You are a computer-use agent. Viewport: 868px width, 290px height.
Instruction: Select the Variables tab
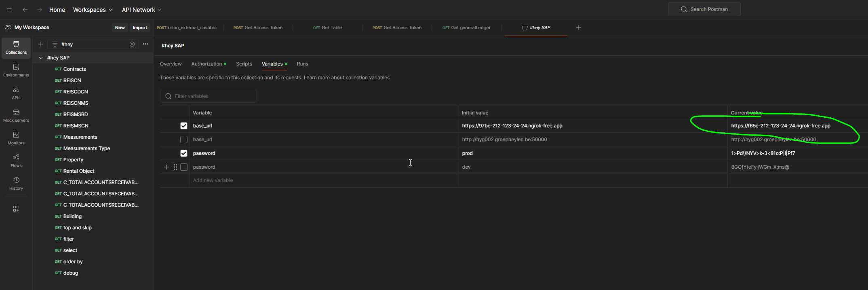point(274,64)
